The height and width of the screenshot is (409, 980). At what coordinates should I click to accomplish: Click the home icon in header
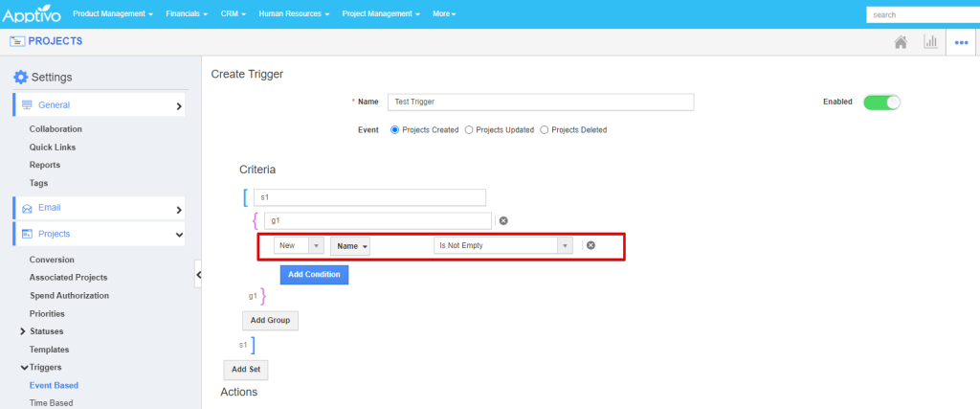point(900,42)
